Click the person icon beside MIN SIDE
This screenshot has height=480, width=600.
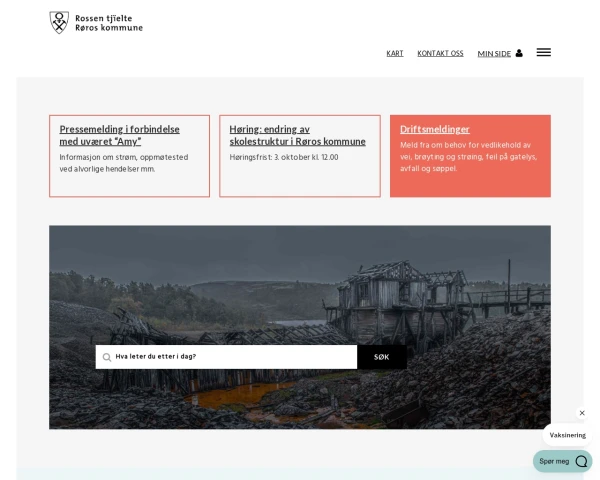519,53
